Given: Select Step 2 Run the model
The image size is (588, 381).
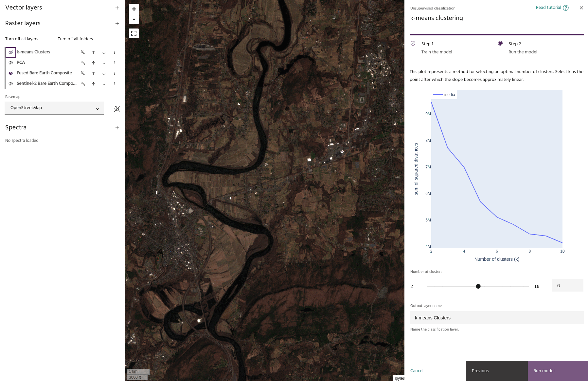Looking at the screenshot, I should coord(523,48).
